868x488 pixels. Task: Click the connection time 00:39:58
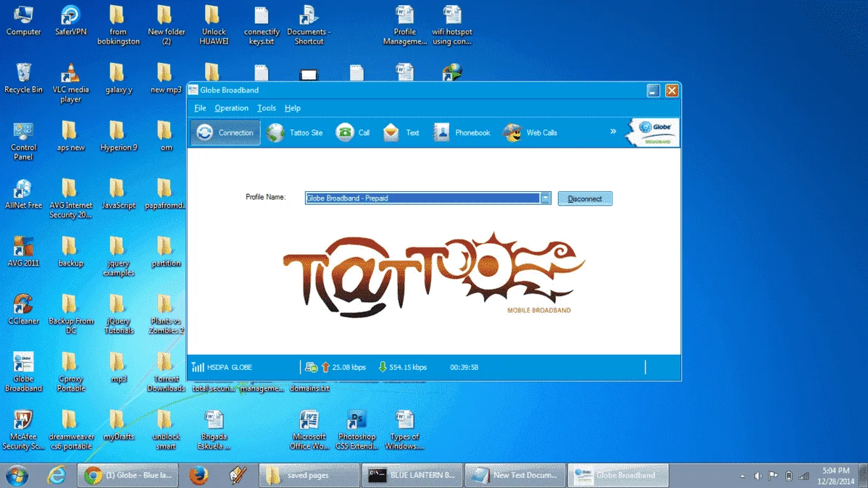click(x=464, y=367)
